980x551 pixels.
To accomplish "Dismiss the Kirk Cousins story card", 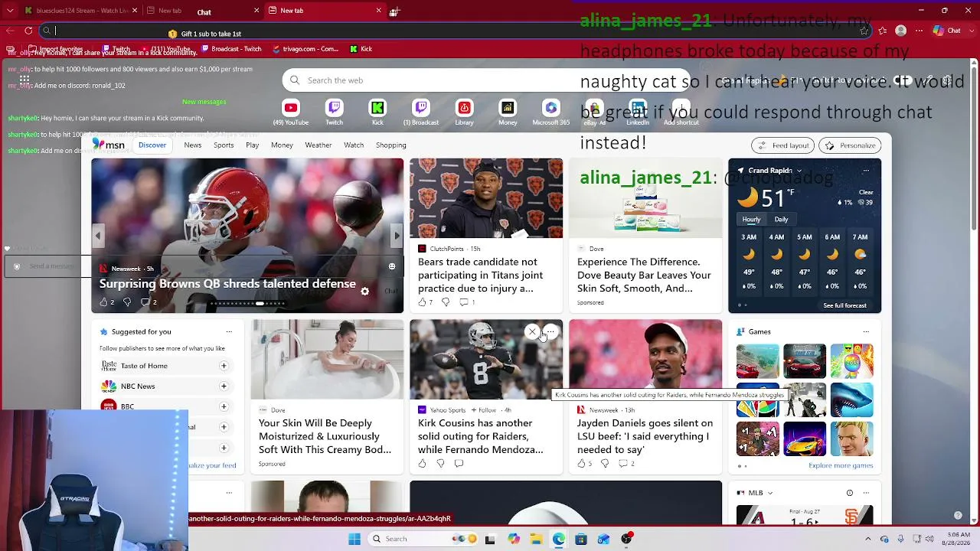I will tap(532, 332).
